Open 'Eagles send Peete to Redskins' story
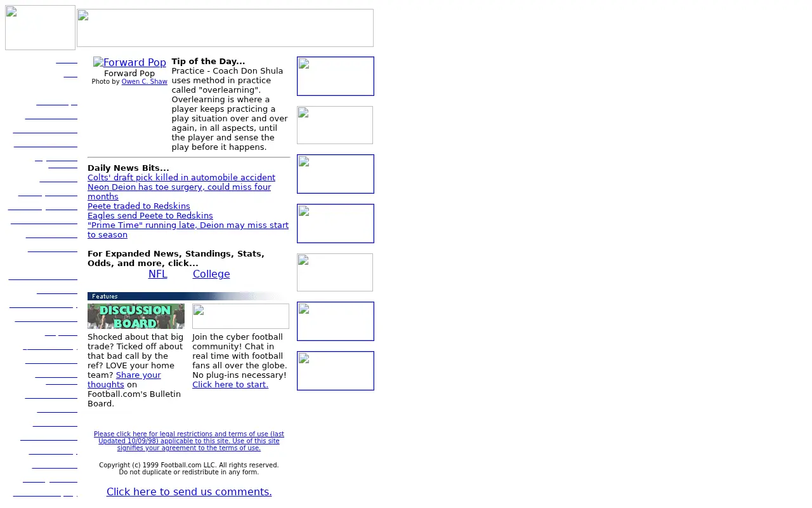812x508 pixels. click(x=150, y=216)
